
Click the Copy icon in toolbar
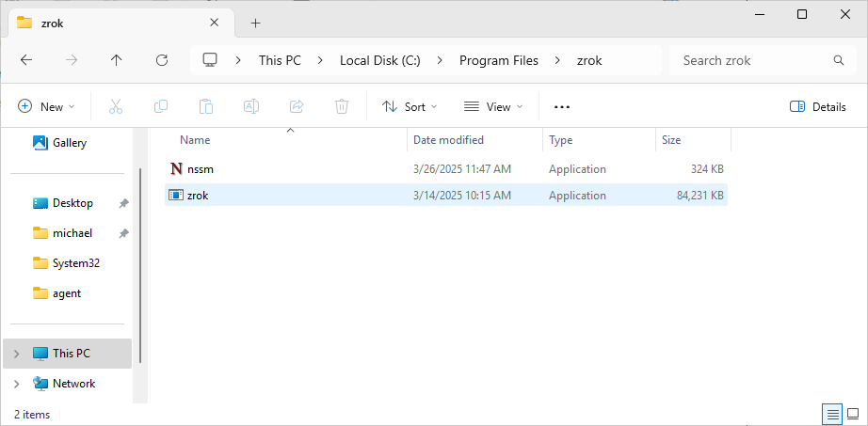161,106
